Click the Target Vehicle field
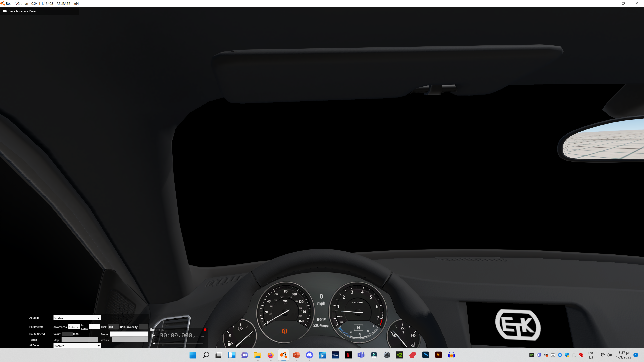 [130, 340]
